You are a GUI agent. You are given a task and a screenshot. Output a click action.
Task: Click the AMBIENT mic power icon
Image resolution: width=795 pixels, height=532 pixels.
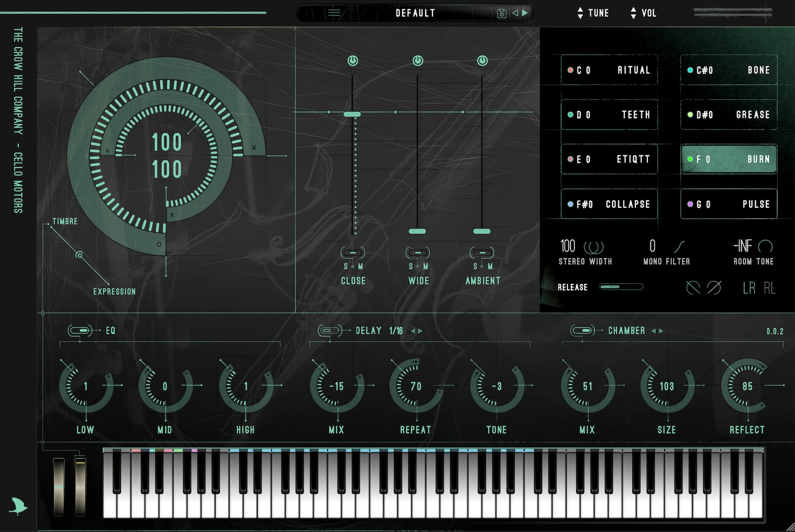tap(482, 61)
